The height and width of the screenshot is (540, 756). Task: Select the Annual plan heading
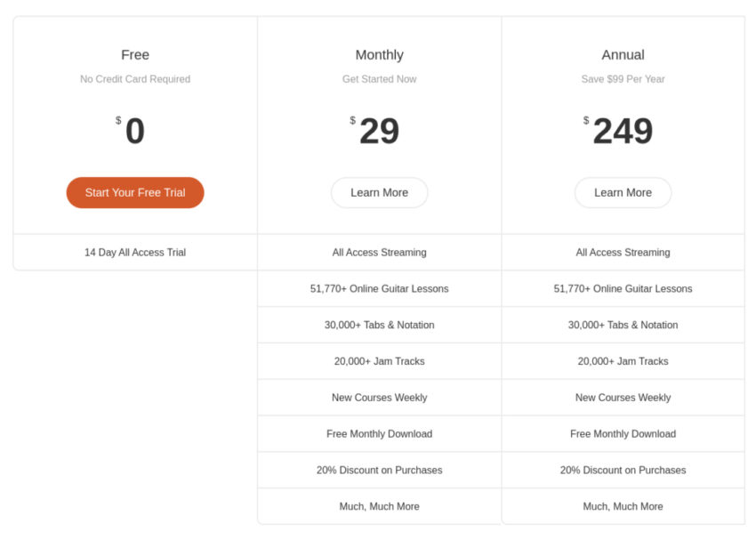(623, 55)
